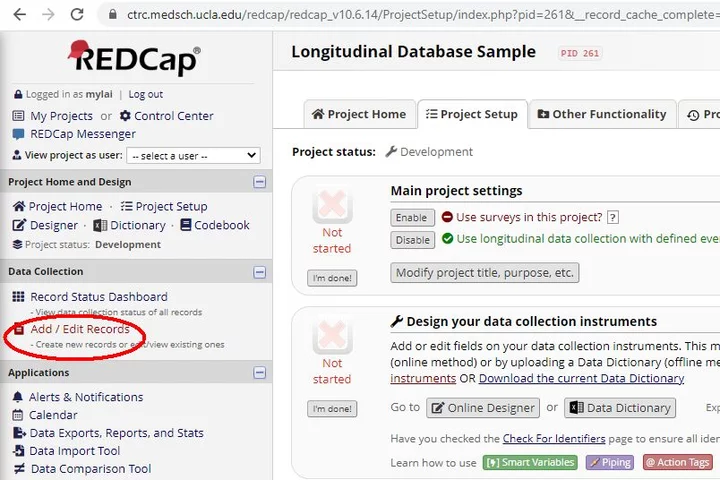Viewport: 720px width, 480px height.
Task: Go to Project Home in sidebar
Action: 65,206
